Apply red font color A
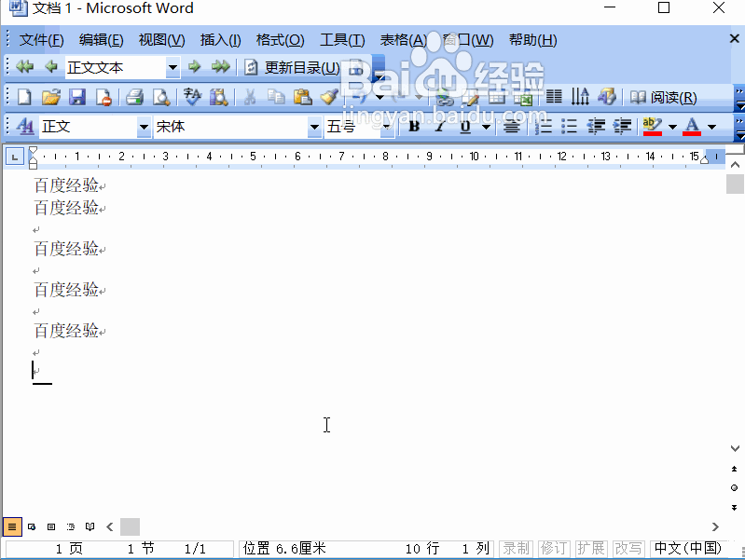The height and width of the screenshot is (560, 745). point(692,127)
